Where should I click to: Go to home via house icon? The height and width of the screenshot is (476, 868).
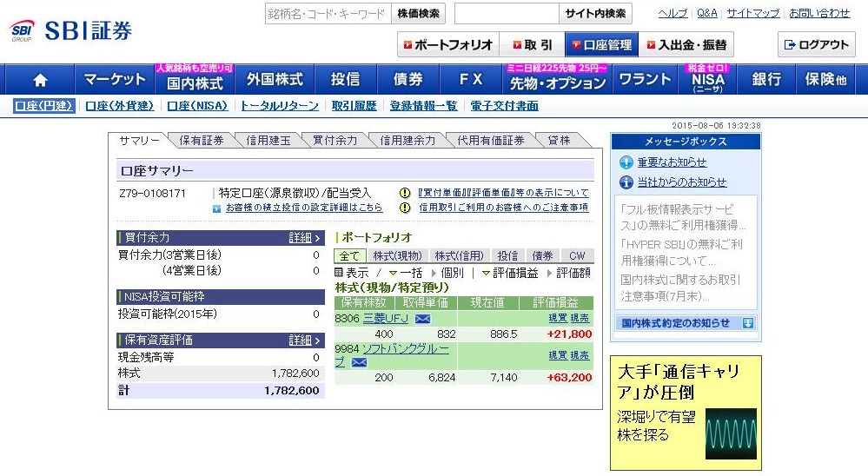click(40, 80)
